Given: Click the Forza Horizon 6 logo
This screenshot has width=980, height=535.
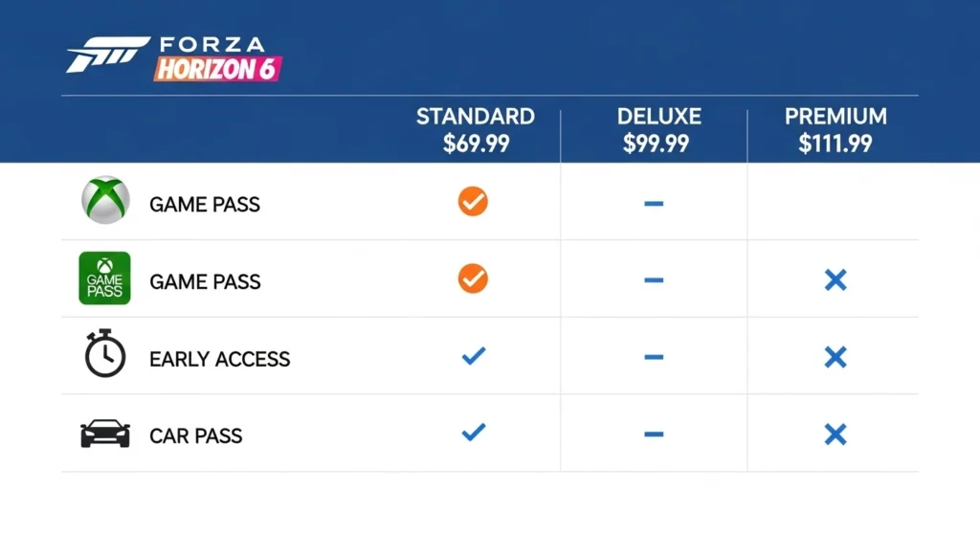Looking at the screenshot, I should pos(174,57).
